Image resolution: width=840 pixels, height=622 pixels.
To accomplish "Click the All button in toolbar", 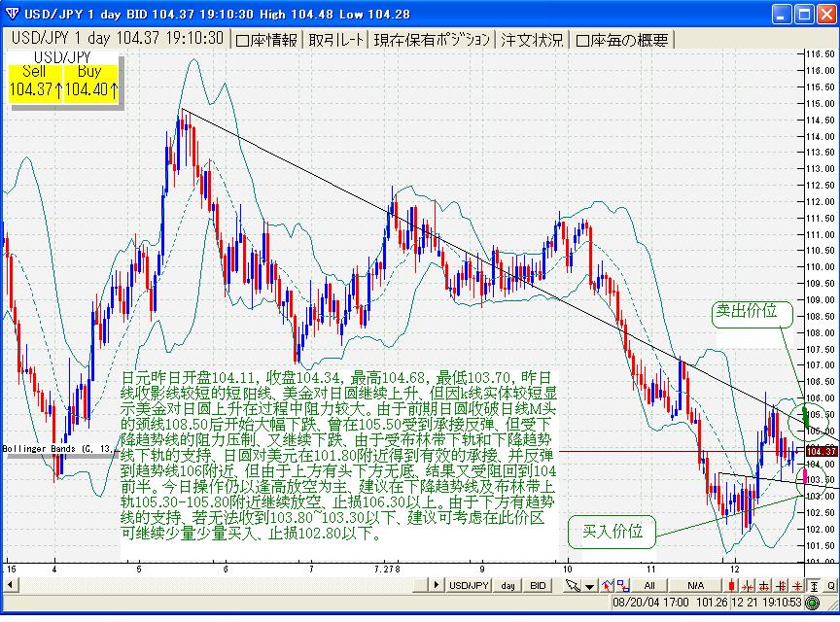I will (x=649, y=586).
